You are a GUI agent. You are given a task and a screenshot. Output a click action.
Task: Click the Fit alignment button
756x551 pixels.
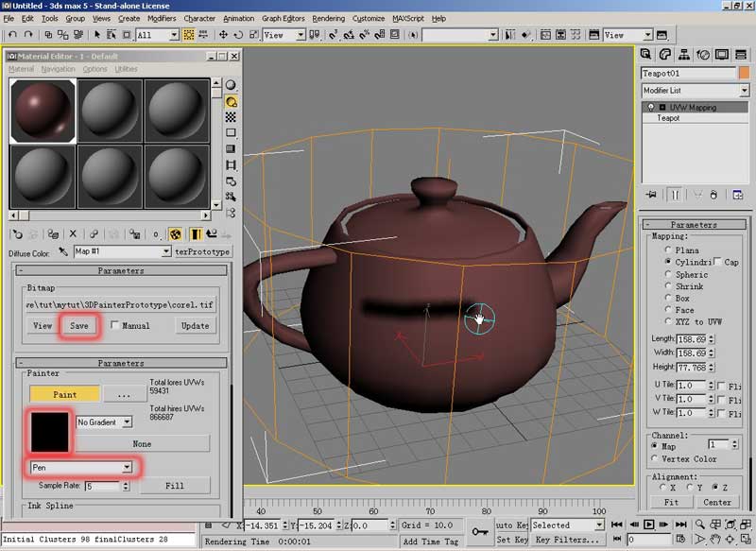coord(671,502)
